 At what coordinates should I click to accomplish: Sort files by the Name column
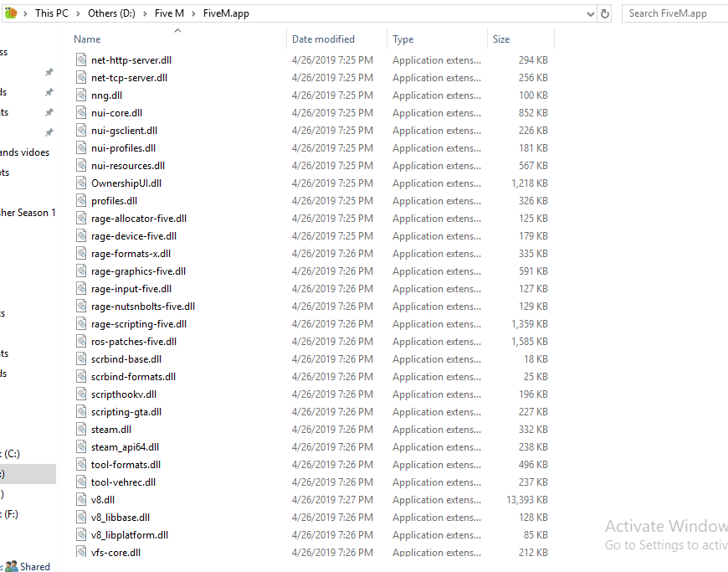pyautogui.click(x=87, y=39)
